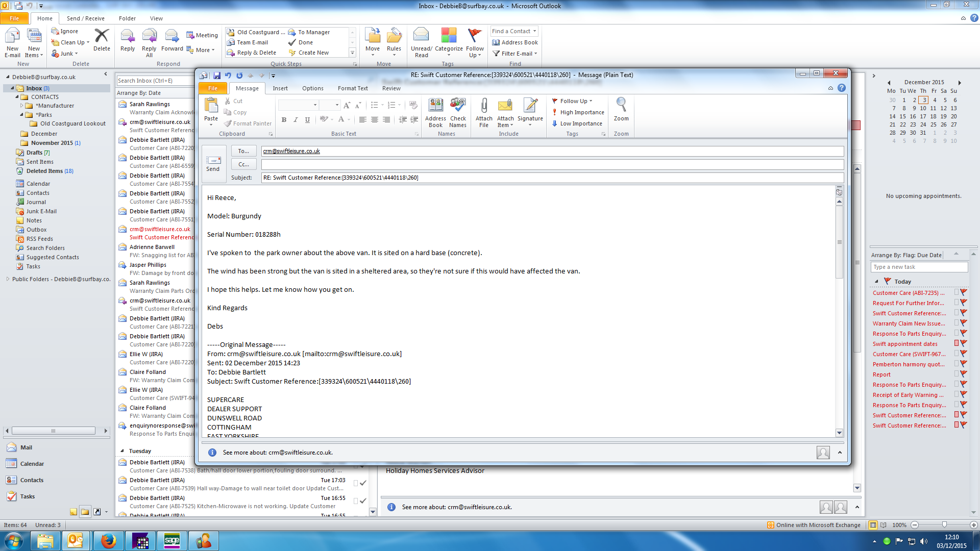Open the Send / Receive ribbon tab
Viewport: 980px width, 551px height.
(x=85, y=18)
